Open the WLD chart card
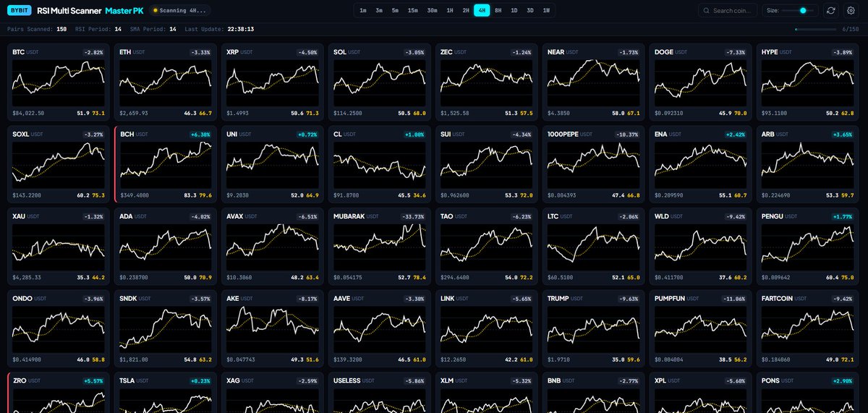The image size is (868, 413). (700, 246)
